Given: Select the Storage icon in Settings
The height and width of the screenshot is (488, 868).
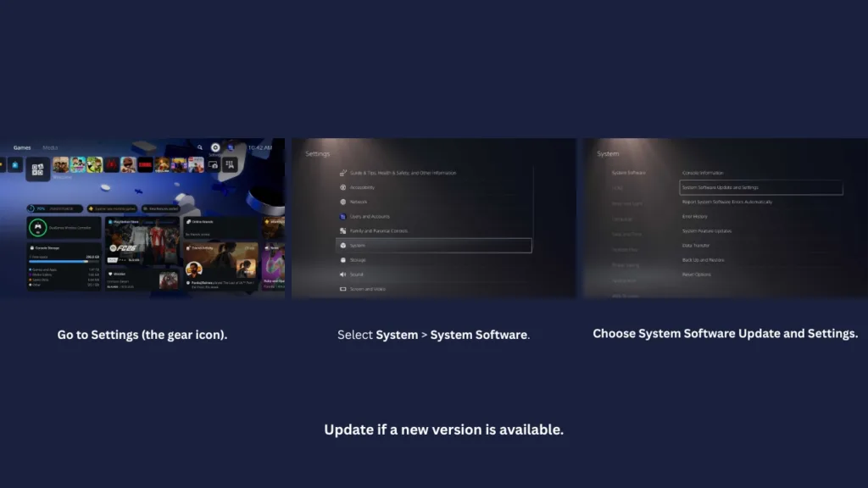Looking at the screenshot, I should click(342, 260).
